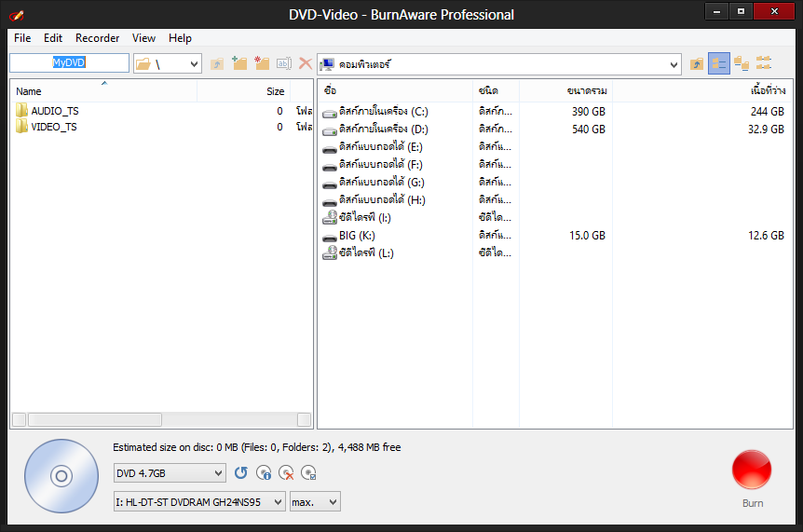Click the rightmost tree view icon
Screen dimensions: 803x532
764,63
